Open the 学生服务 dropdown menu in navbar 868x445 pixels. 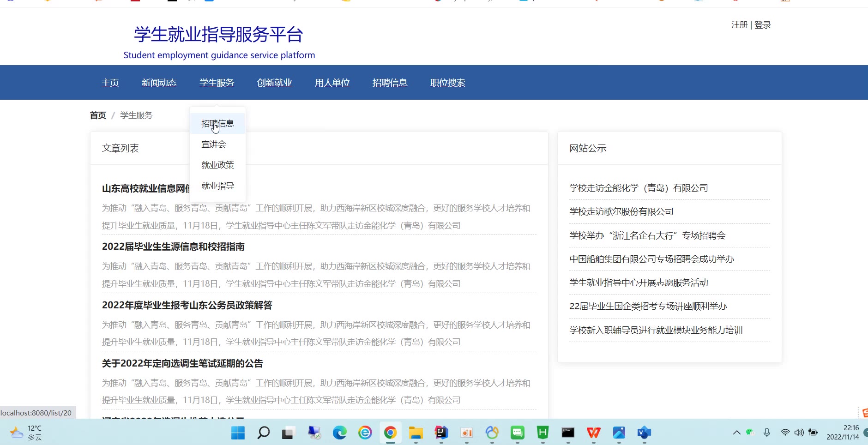(x=217, y=83)
